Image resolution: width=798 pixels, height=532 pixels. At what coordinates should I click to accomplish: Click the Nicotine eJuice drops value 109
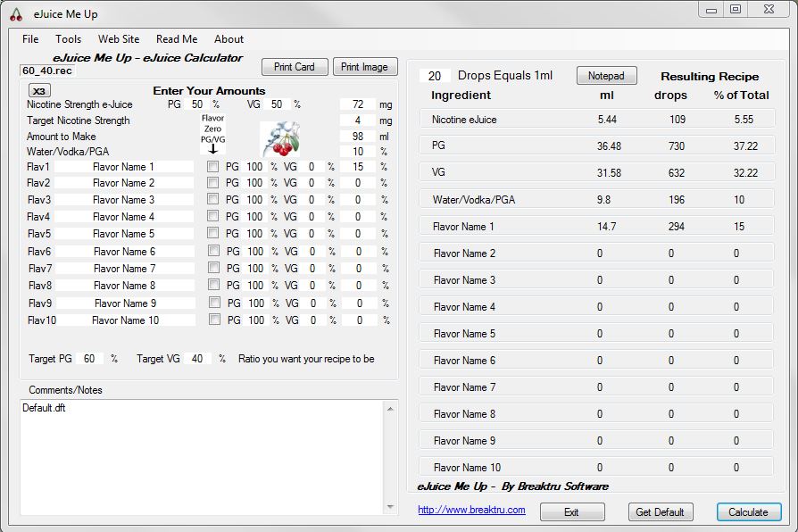(x=677, y=119)
